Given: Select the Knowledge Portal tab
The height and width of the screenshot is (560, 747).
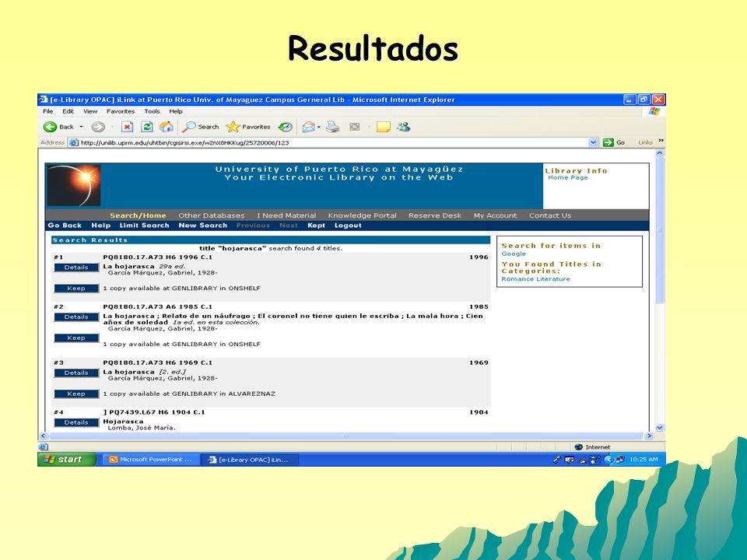Looking at the screenshot, I should point(362,215).
